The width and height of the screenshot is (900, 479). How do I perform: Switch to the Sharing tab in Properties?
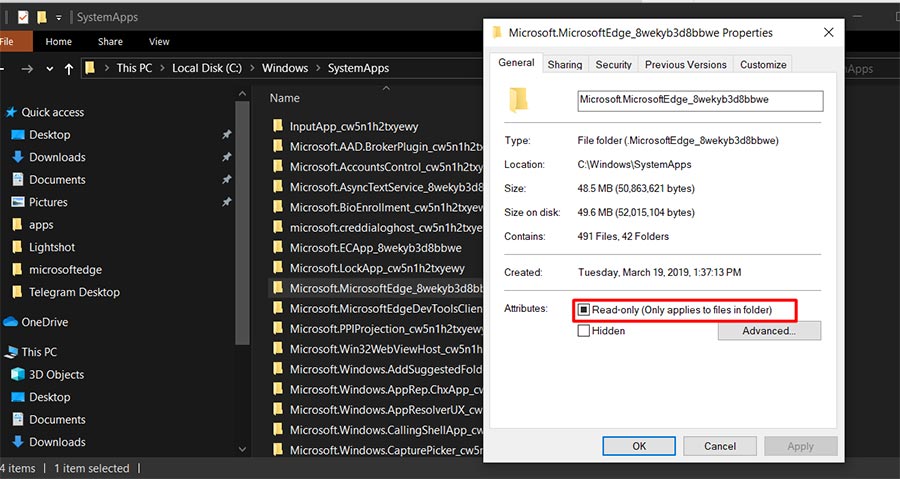(x=565, y=65)
